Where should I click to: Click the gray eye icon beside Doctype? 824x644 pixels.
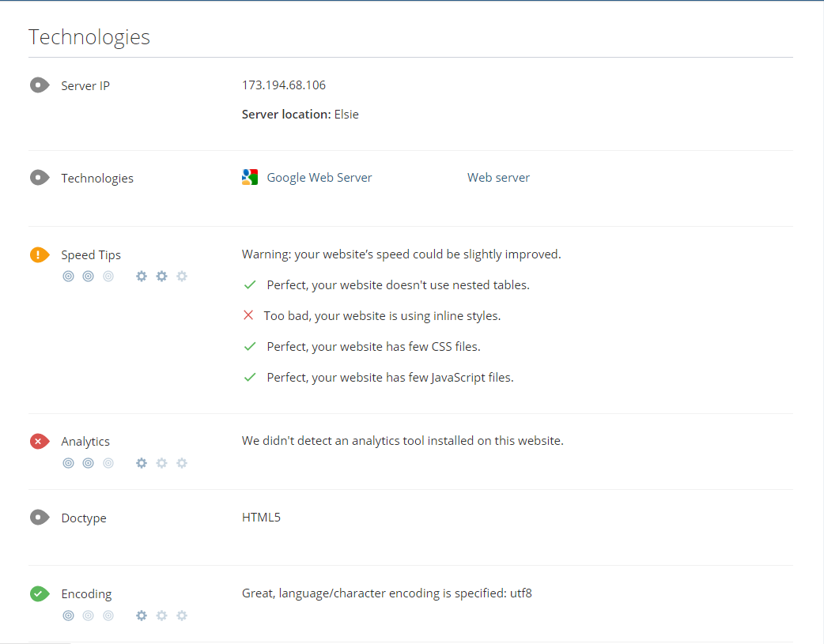click(x=40, y=518)
